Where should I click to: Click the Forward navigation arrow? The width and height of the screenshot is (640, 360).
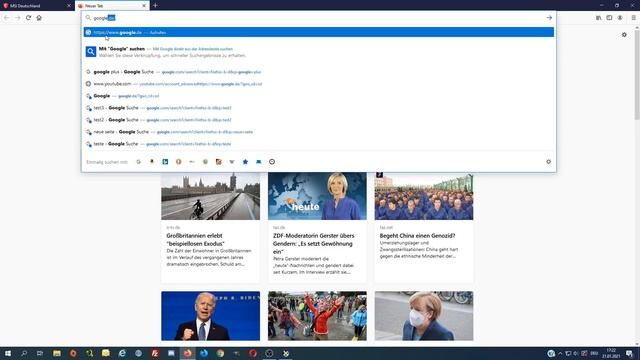click(x=17, y=18)
